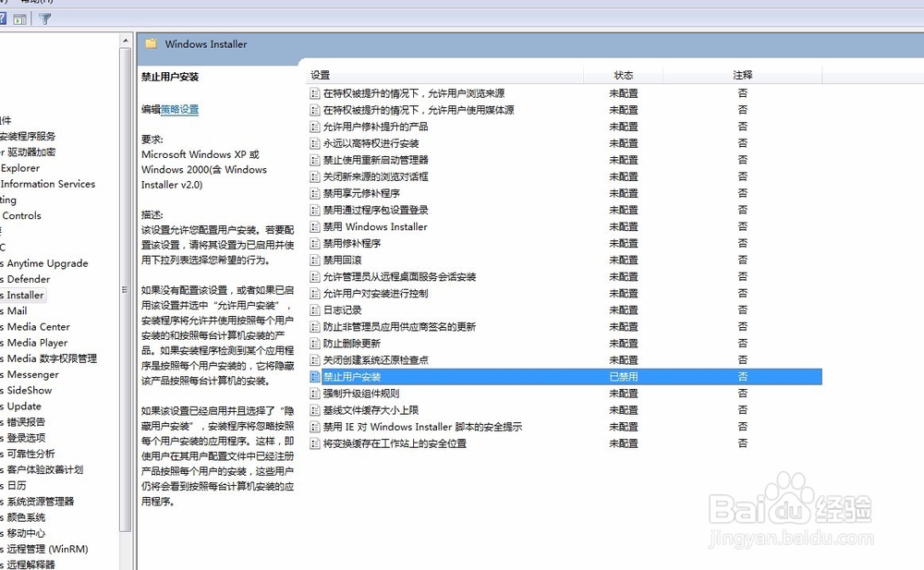Open the 策略设置 edit link
The width and height of the screenshot is (924, 570).
pos(180,109)
